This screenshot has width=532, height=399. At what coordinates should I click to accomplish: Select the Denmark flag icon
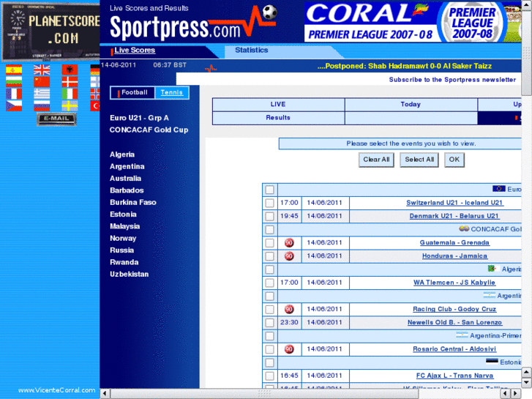point(70,82)
